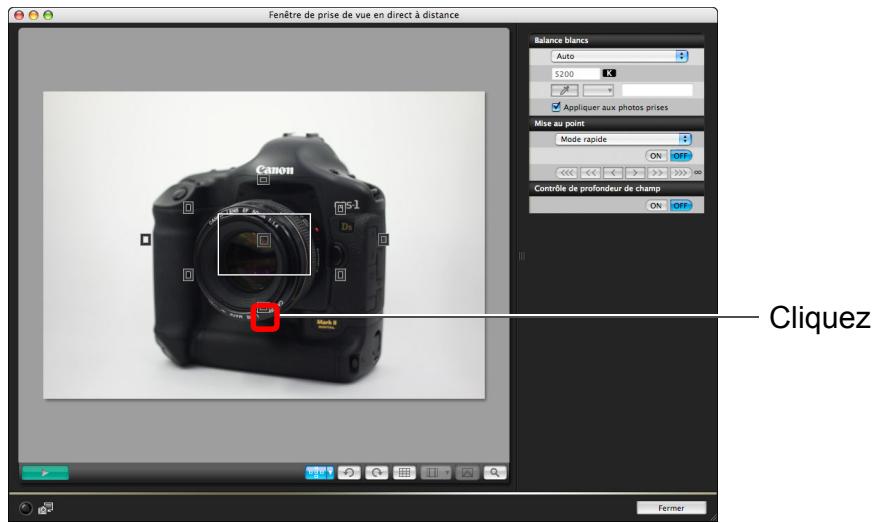This screenshot has width=876, height=523.
Task: Select the white balance eyedropper tool
Action: click(565, 90)
